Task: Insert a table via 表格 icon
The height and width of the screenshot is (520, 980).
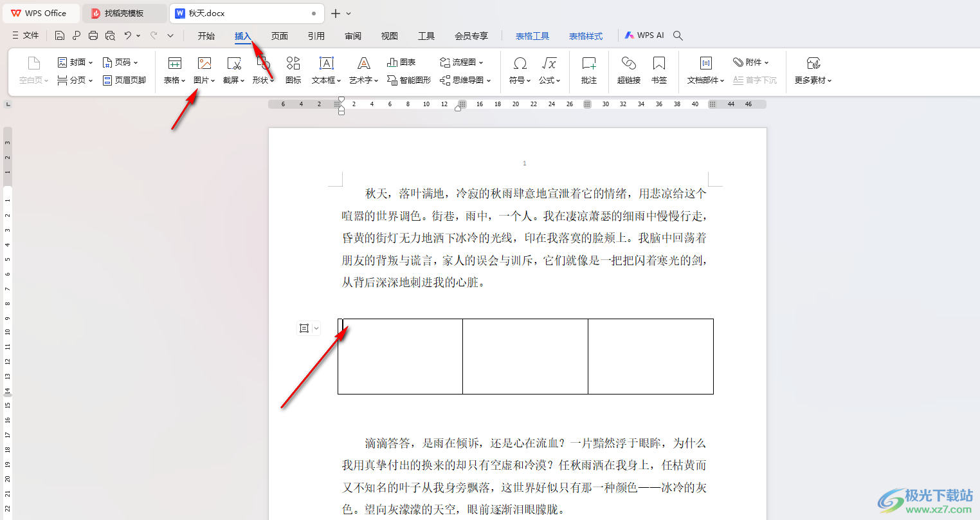Action: 174,63
